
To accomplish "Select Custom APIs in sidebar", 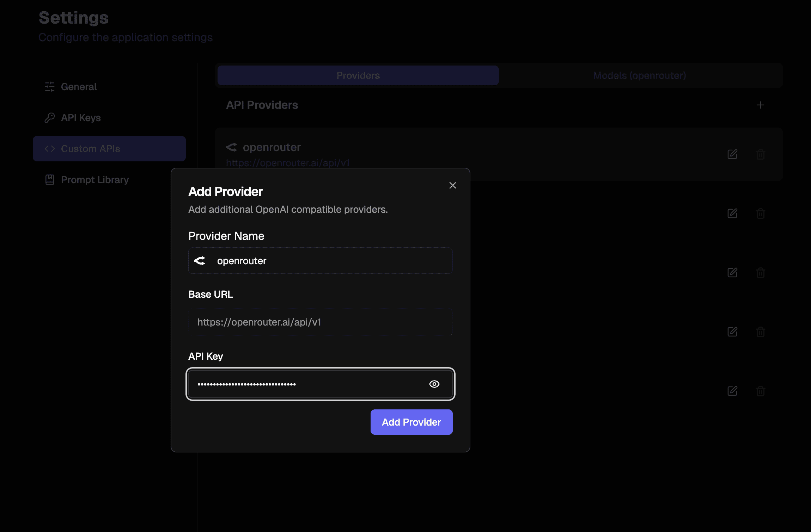I will coord(109,149).
